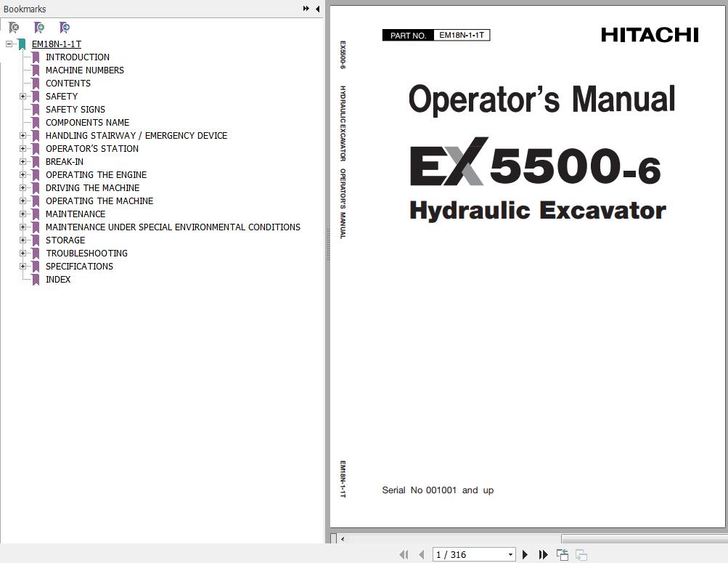Click the horizontal scrollbar left arrow under document
Viewport: 728px width, 563px height.
(343, 539)
